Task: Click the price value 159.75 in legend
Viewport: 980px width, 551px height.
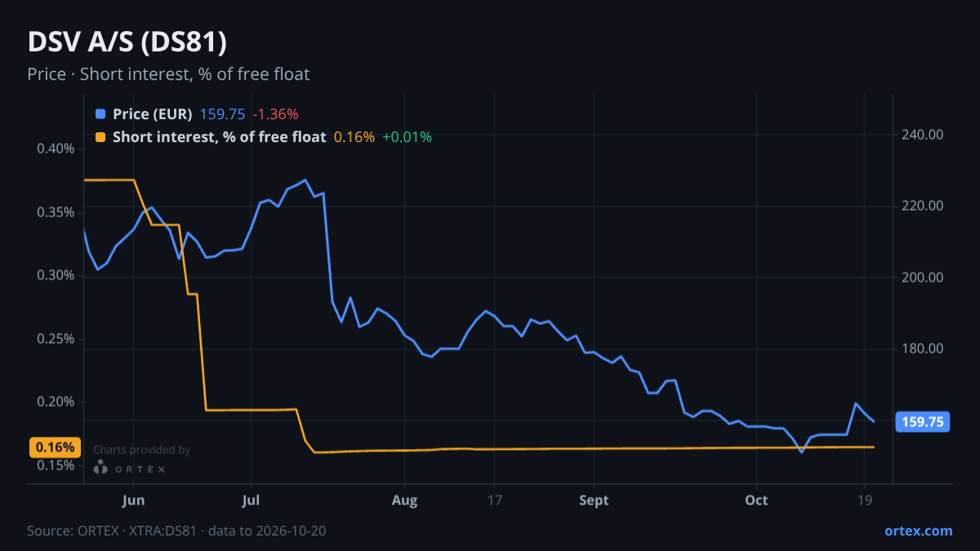Action: click(x=223, y=114)
